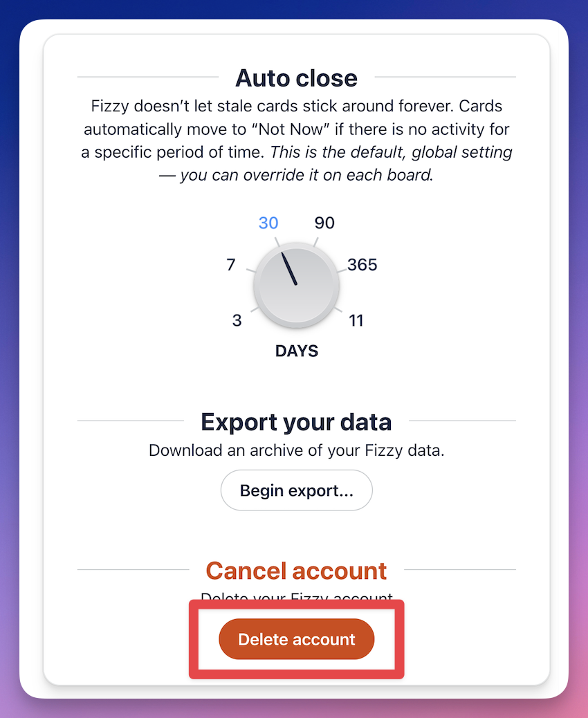Viewport: 588px width, 718px height.
Task: Click the Delete your Fizzy account text
Action: point(296,596)
